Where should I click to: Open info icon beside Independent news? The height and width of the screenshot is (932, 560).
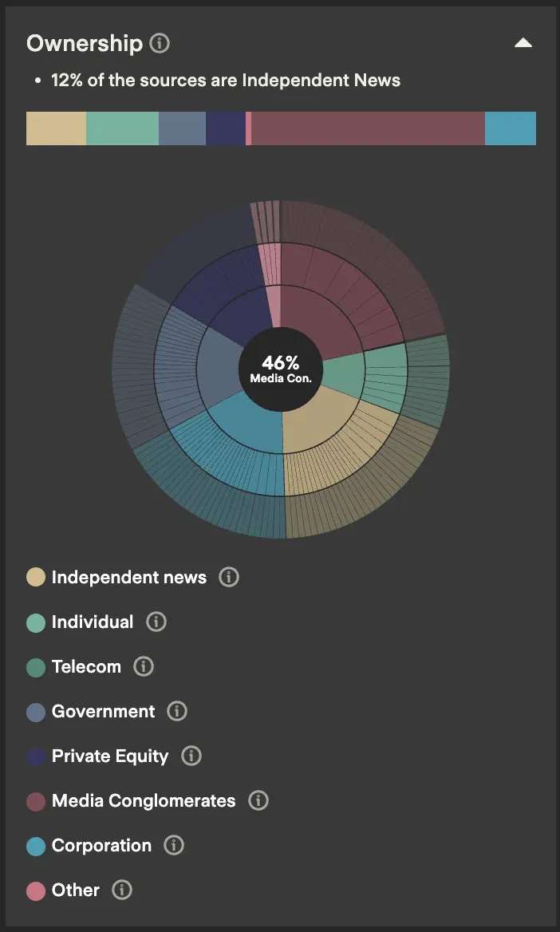[229, 577]
